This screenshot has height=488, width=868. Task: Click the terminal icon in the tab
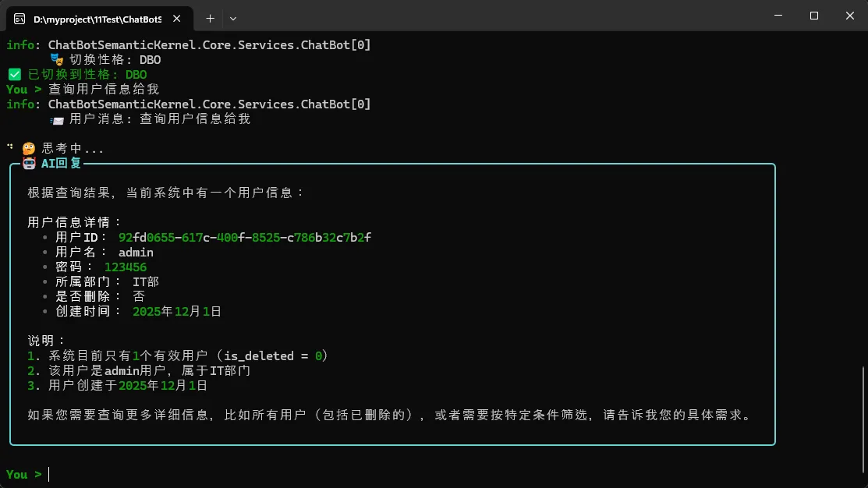click(x=19, y=18)
